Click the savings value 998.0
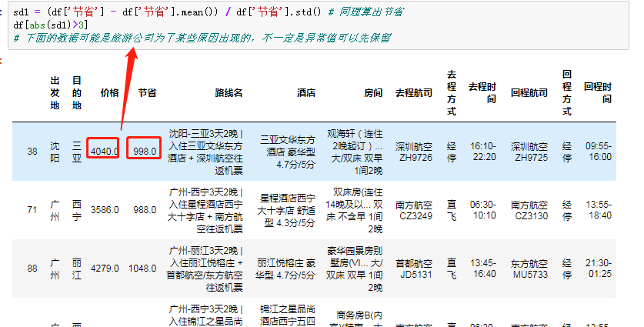The width and height of the screenshot is (644, 327). click(145, 152)
